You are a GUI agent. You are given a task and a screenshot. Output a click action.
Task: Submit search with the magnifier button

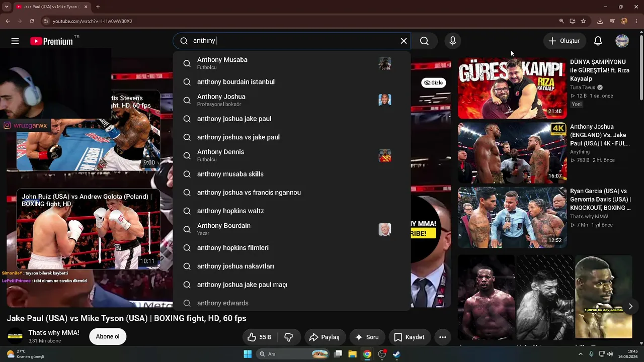424,41
